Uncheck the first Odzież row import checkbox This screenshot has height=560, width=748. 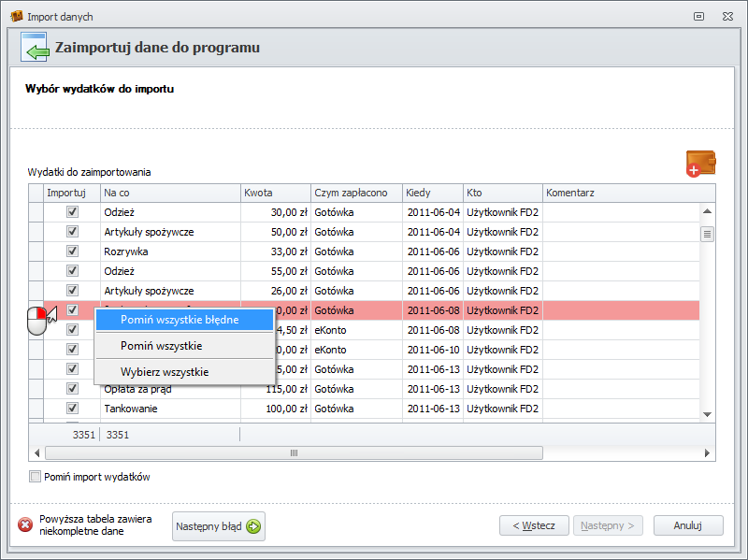tap(72, 212)
